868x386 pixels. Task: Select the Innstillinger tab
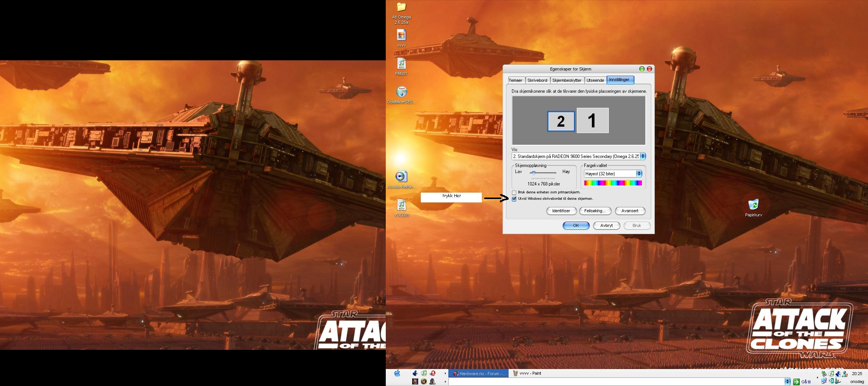[620, 80]
